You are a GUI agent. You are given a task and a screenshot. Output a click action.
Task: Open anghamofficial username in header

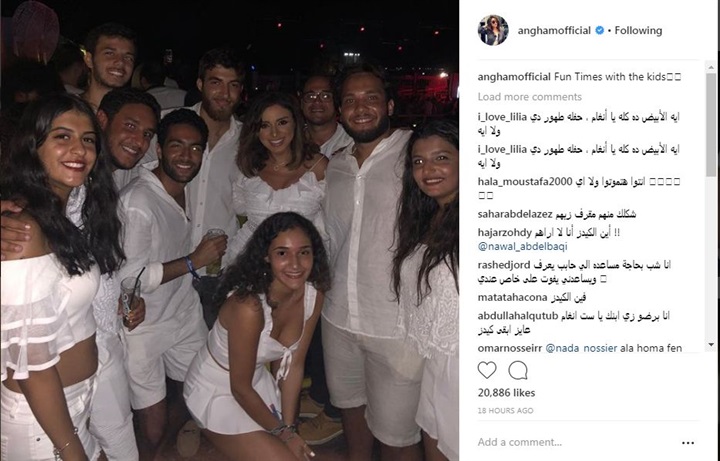pyautogui.click(x=554, y=30)
